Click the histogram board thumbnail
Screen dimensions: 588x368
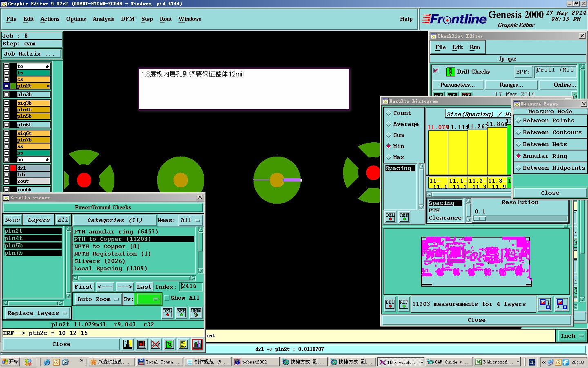click(477, 261)
